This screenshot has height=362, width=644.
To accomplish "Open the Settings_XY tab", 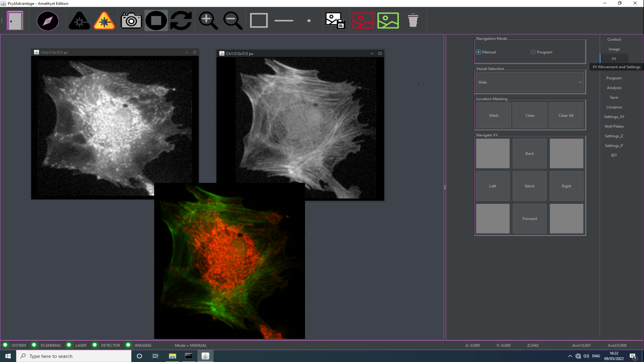I will [614, 117].
